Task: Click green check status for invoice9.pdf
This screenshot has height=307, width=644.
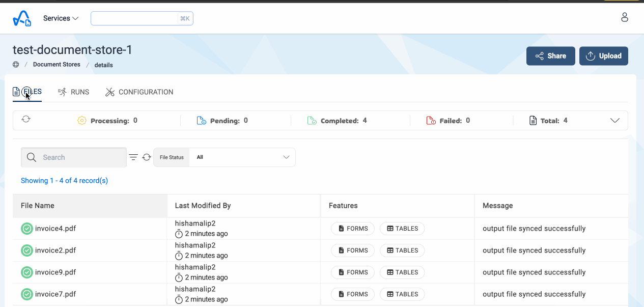Action: (x=27, y=272)
